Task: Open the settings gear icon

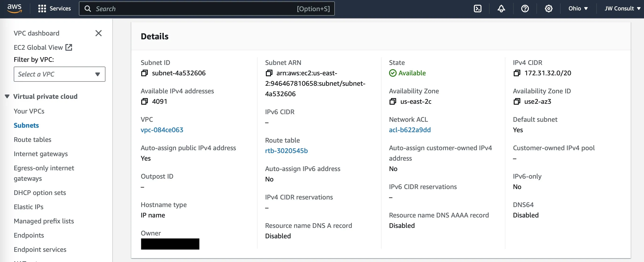Action: point(549,8)
